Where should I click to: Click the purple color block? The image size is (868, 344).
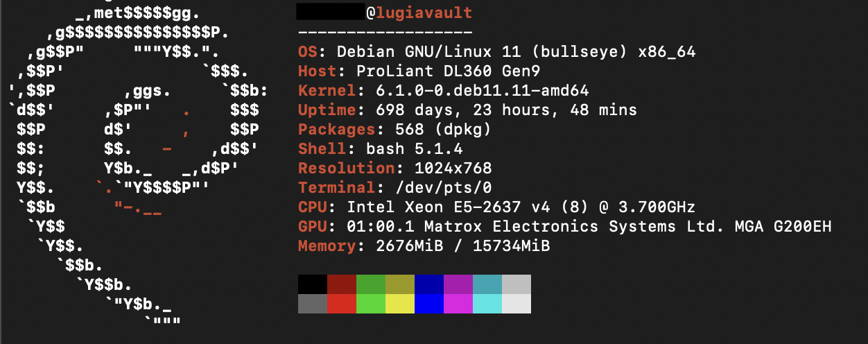pyautogui.click(x=458, y=284)
